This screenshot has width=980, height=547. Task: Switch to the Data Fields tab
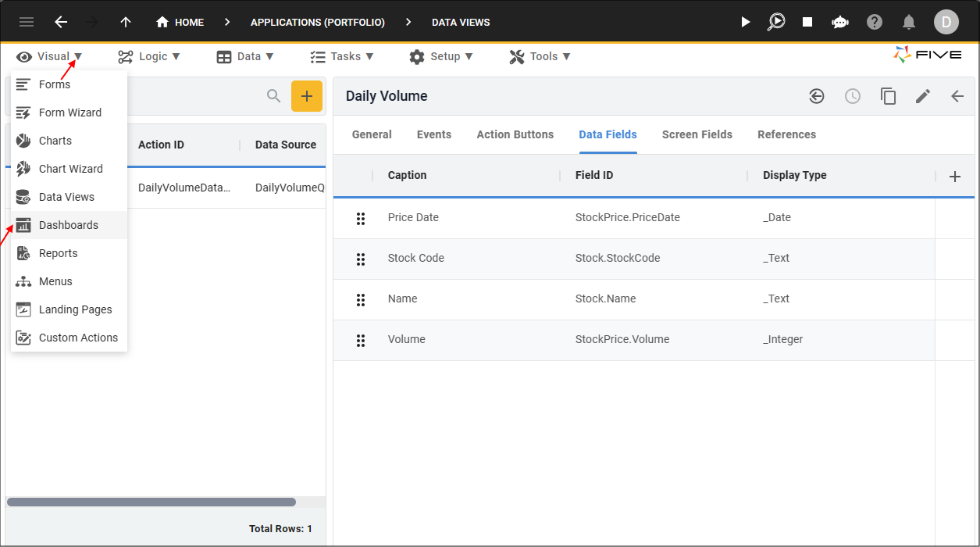pos(608,134)
